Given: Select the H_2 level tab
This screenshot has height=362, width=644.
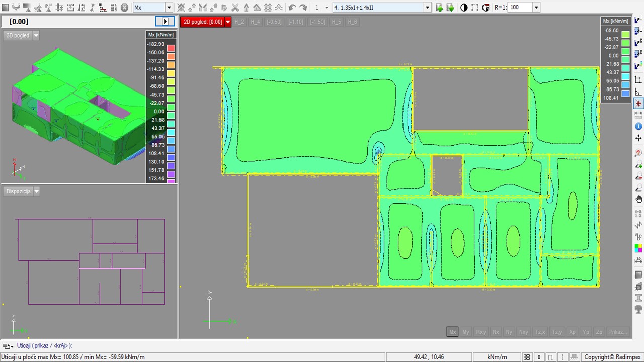Looking at the screenshot, I should click(239, 22).
